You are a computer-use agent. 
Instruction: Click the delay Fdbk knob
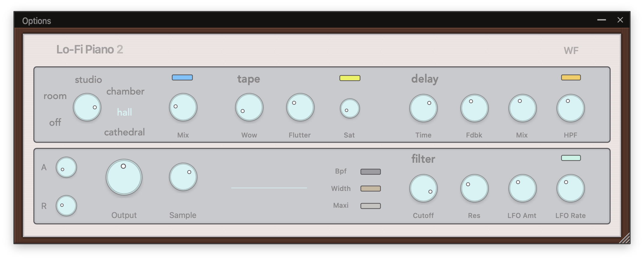tap(475, 108)
